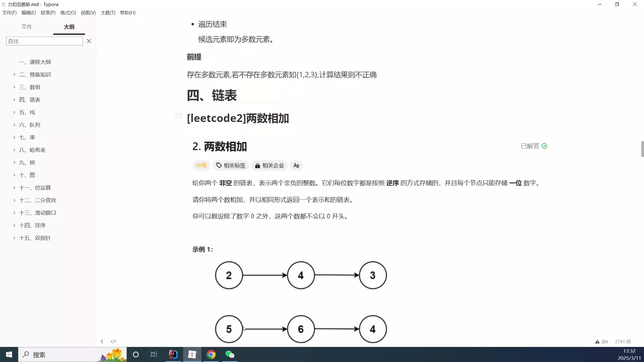Click the back arrow at sidebar bottom
Image resolution: width=644 pixels, height=362 pixels.
(102, 341)
